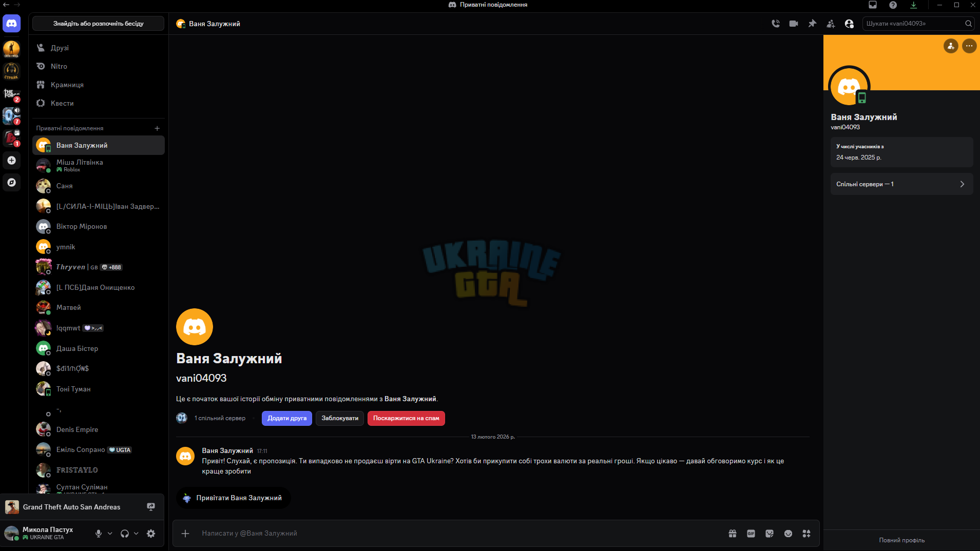Open the Discover servers compass icon
This screenshot has height=551, width=980.
coord(11,183)
